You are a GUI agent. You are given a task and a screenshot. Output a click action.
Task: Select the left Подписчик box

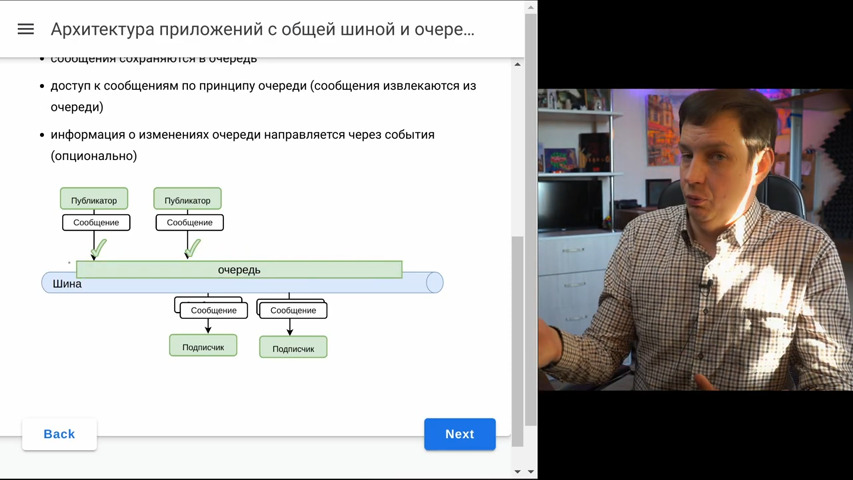pyautogui.click(x=203, y=346)
